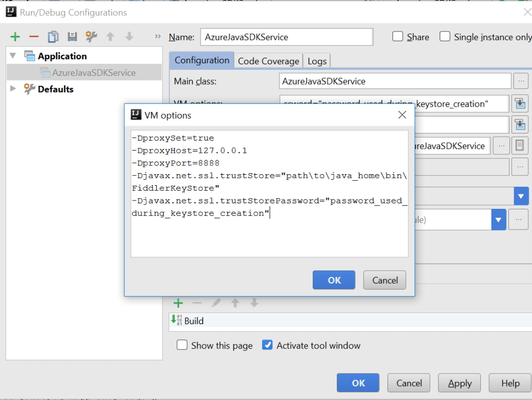The width and height of the screenshot is (532, 400).
Task: Open the VM options expander icon
Action: click(x=520, y=103)
